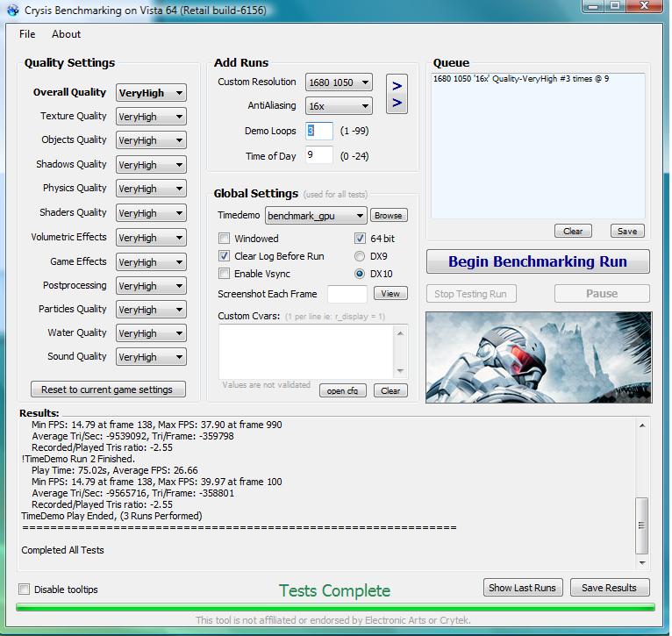672x636 pixels.
Task: Clear the Queue list
Action: tap(573, 231)
